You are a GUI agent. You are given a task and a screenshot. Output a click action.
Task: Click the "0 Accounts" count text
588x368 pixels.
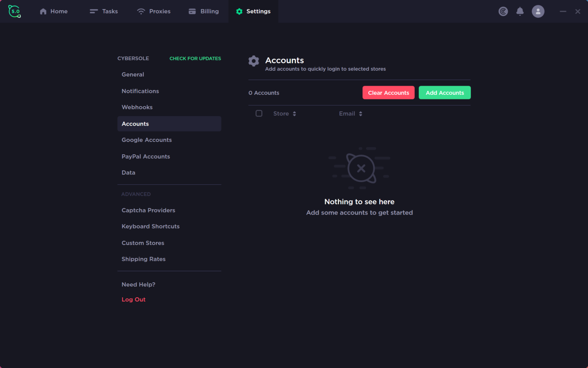click(x=264, y=93)
